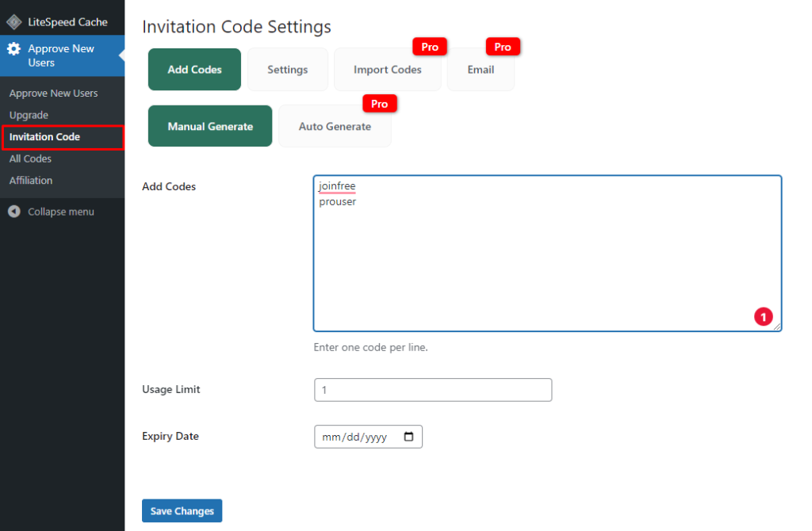Open the Affiliation menu item
Image resolution: width=812 pixels, height=531 pixels.
point(31,180)
